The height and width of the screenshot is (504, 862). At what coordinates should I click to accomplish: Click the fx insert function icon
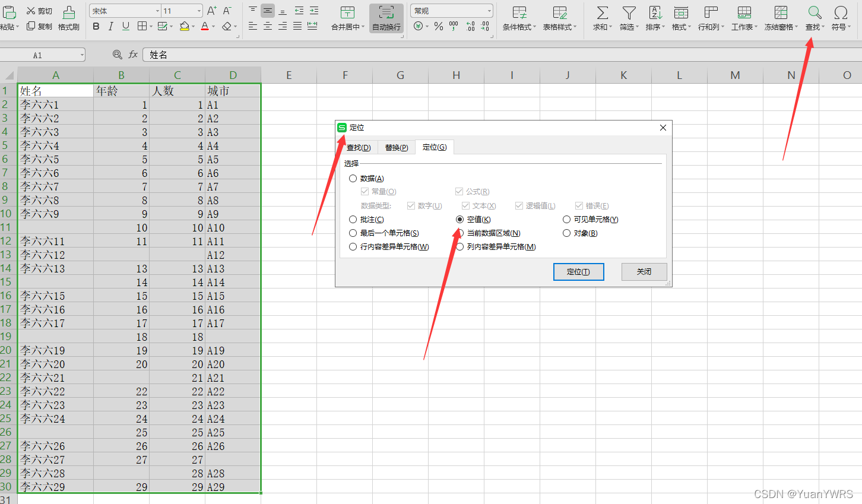click(133, 55)
